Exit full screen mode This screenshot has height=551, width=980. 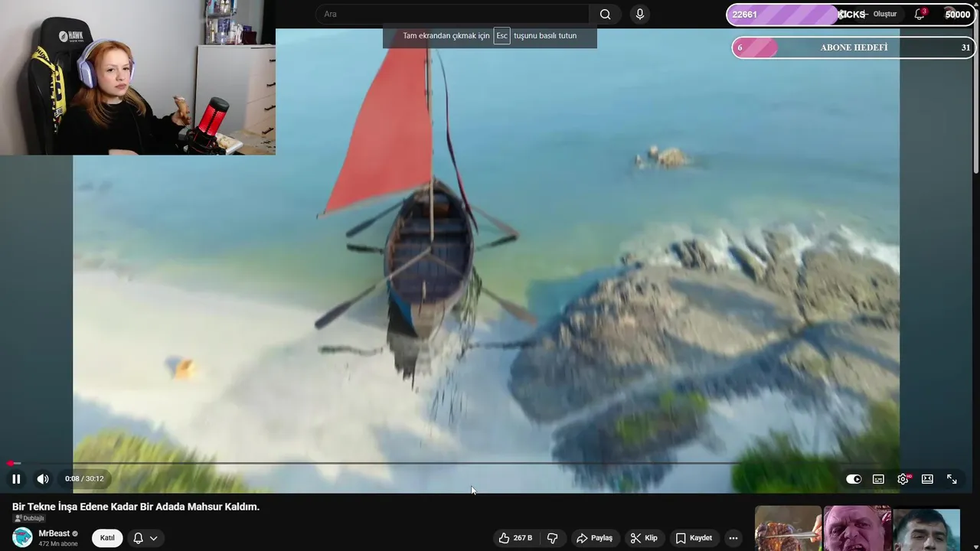click(952, 479)
